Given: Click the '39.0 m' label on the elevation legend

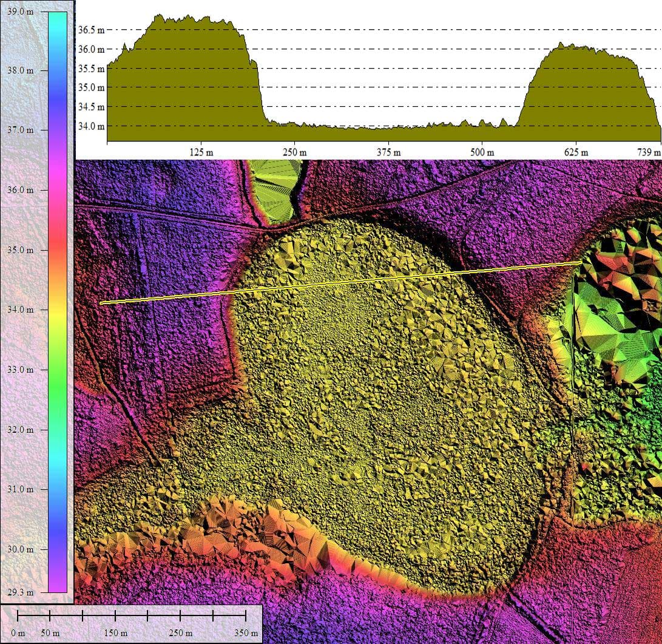Looking at the screenshot, I should tap(20, 12).
